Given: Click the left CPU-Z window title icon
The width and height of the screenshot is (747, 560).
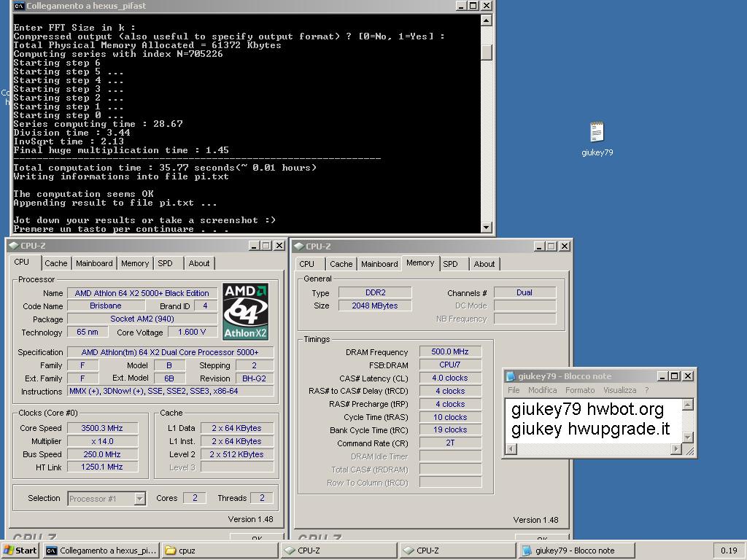Looking at the screenshot, I should point(14,246).
